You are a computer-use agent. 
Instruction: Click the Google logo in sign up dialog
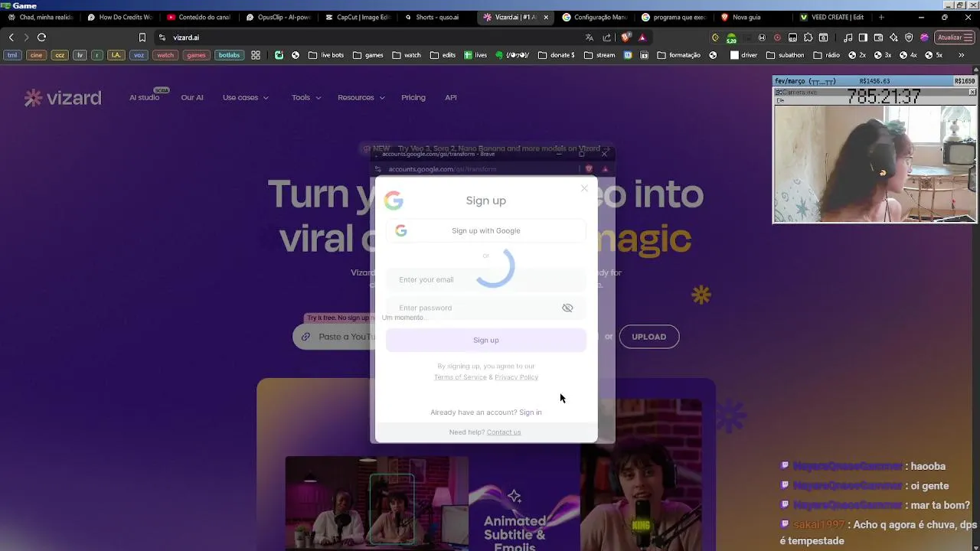coord(394,201)
